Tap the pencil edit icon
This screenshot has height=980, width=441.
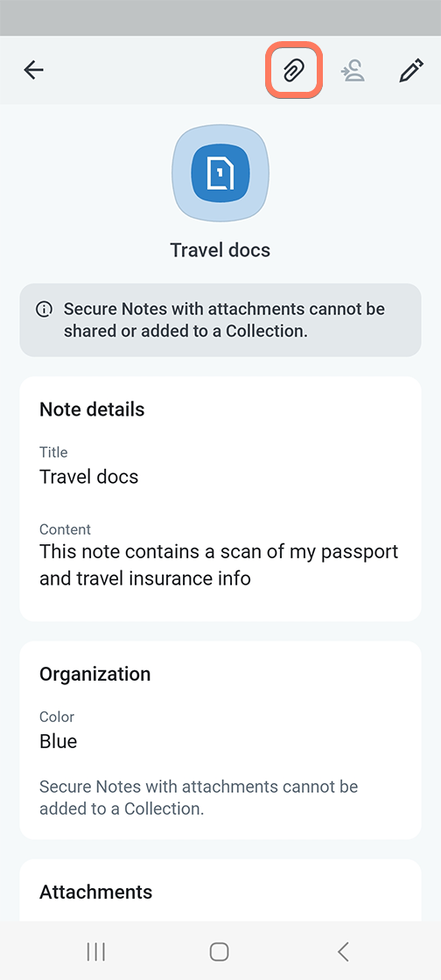[x=411, y=71]
